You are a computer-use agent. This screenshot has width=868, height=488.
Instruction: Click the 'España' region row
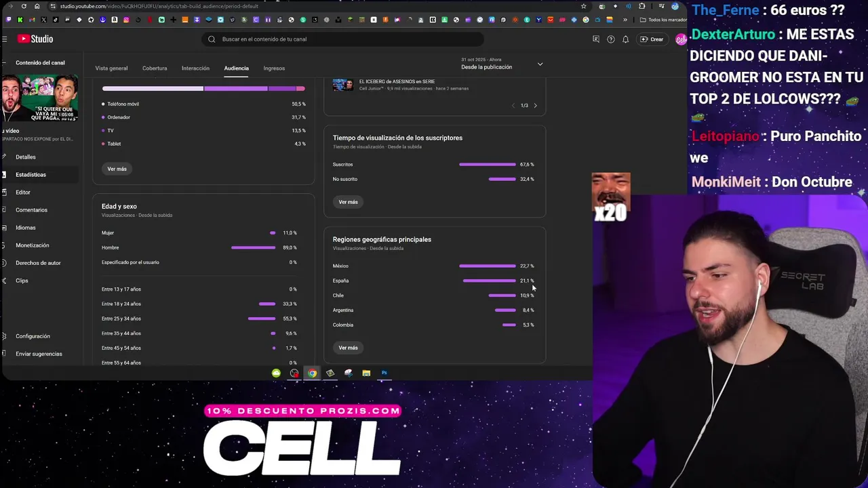click(x=433, y=281)
